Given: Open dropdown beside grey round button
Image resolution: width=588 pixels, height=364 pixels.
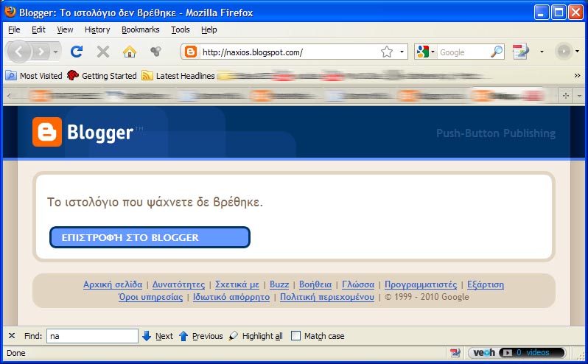Looking at the screenshot, I should pyautogui.click(x=577, y=52).
